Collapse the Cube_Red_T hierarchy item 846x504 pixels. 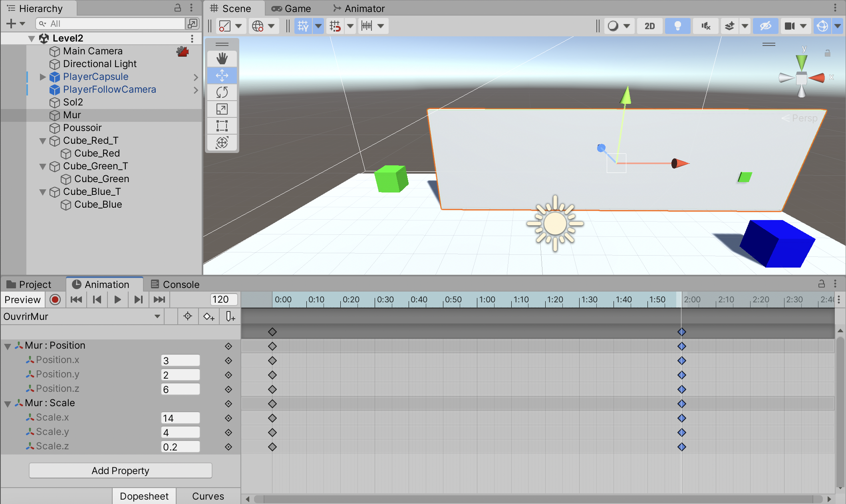43,141
